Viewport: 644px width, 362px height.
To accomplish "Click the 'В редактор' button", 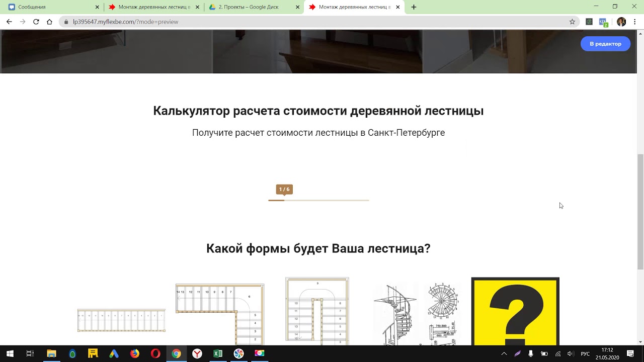I will [x=605, y=44].
